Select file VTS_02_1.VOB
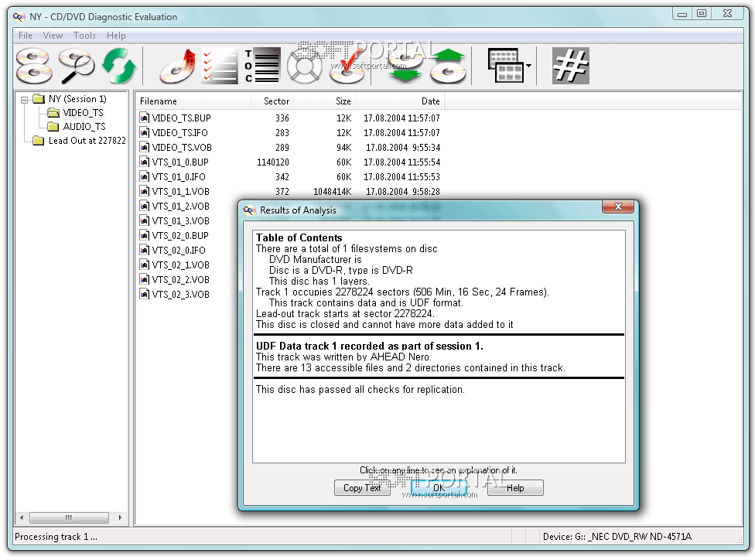 click(180, 265)
